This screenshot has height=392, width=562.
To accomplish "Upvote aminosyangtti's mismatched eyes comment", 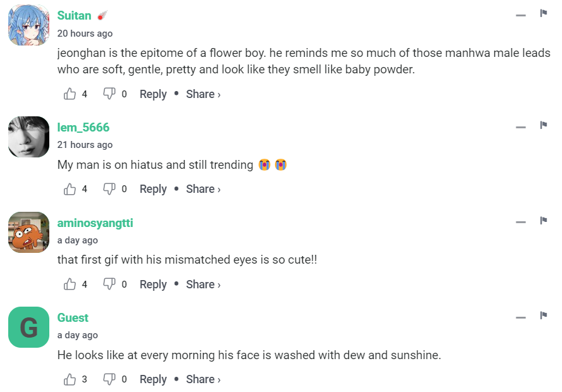I will [70, 285].
